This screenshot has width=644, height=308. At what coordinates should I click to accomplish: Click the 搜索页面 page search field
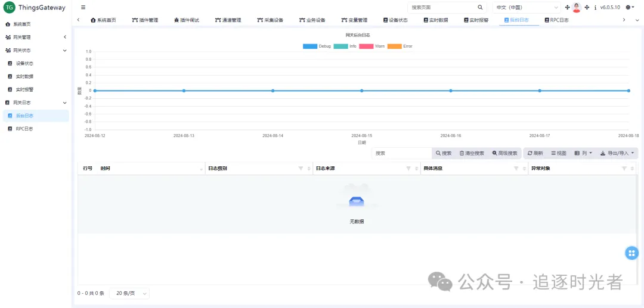tap(443, 7)
